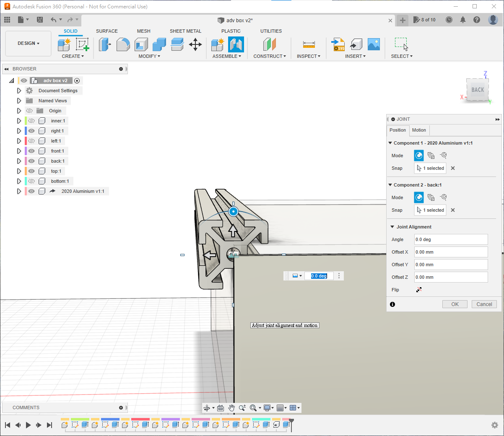Click the Create Sketch icon

point(82,44)
